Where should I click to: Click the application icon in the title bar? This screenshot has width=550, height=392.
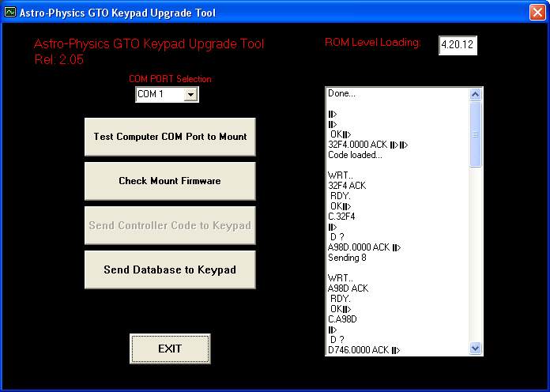click(9, 13)
